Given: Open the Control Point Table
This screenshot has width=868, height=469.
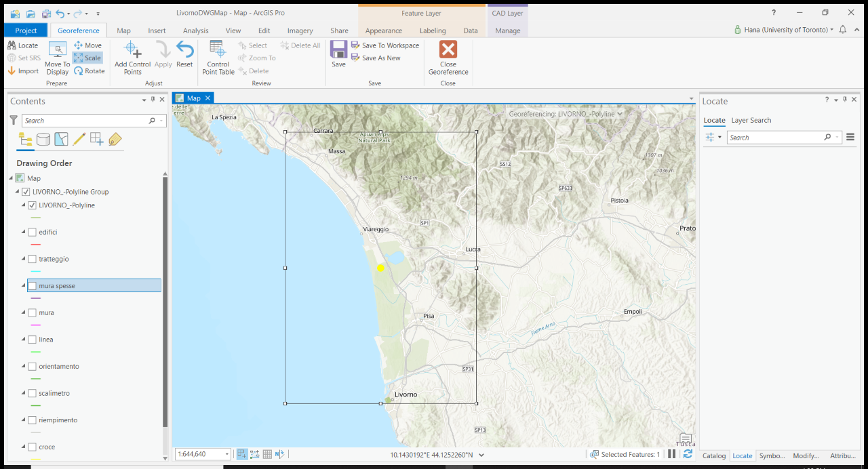Looking at the screenshot, I should point(218,58).
